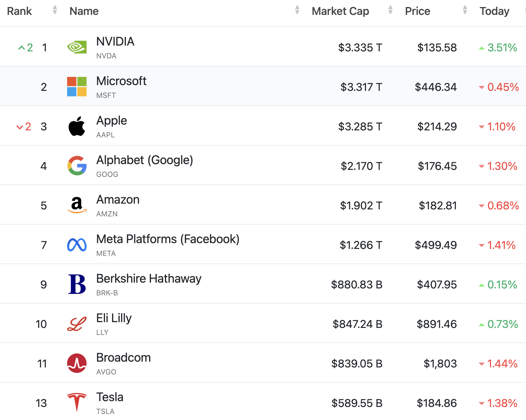
Task: Click the Broadcom red circle logo
Action: point(77,363)
